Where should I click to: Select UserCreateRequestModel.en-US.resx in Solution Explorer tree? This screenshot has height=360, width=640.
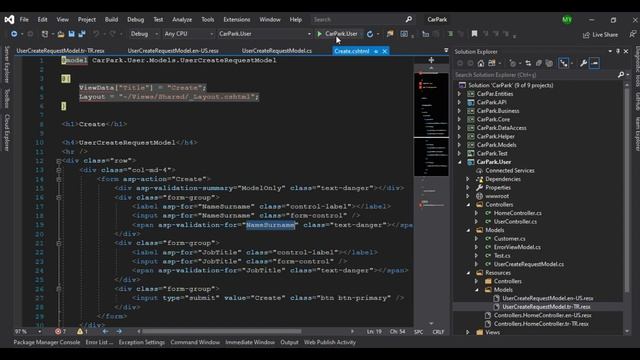(x=548, y=298)
